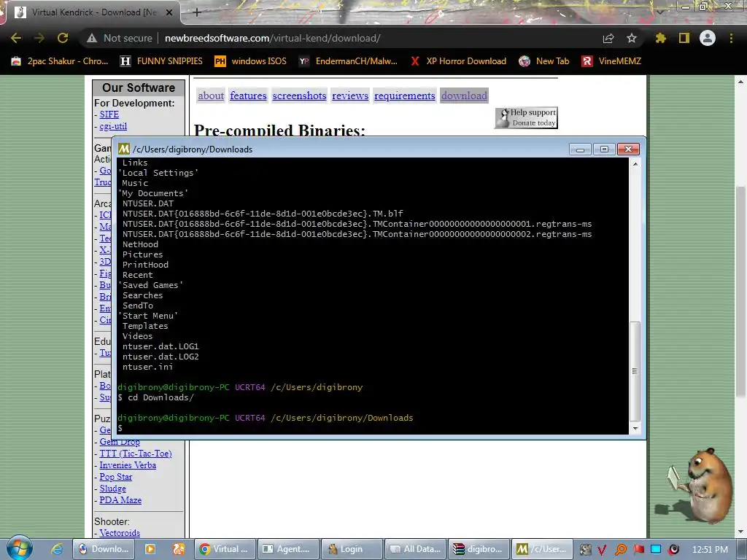The width and height of the screenshot is (747, 560).
Task: Click the Not secure warning icon
Action: [x=92, y=38]
